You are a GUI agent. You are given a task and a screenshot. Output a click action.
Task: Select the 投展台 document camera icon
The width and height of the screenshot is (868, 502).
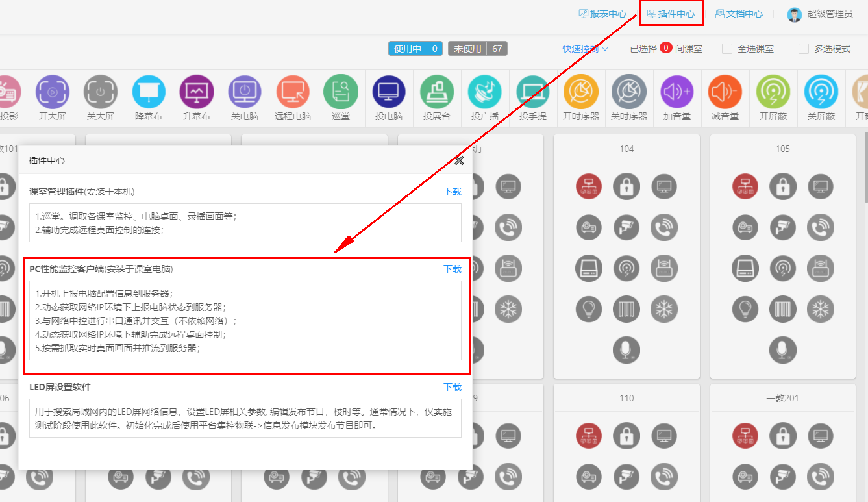pyautogui.click(x=437, y=92)
